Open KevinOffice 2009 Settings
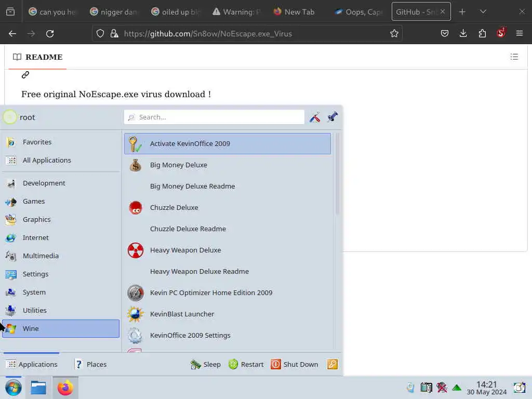 coord(228,335)
